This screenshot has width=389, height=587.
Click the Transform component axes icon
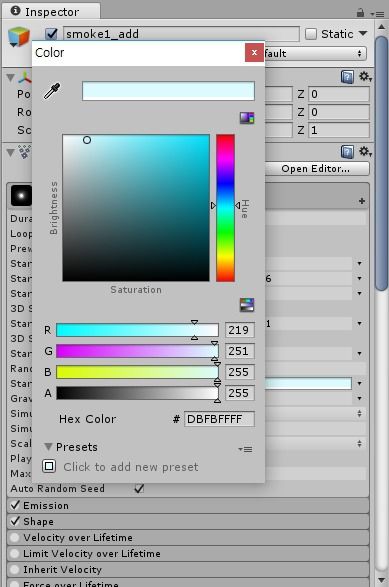click(25, 77)
